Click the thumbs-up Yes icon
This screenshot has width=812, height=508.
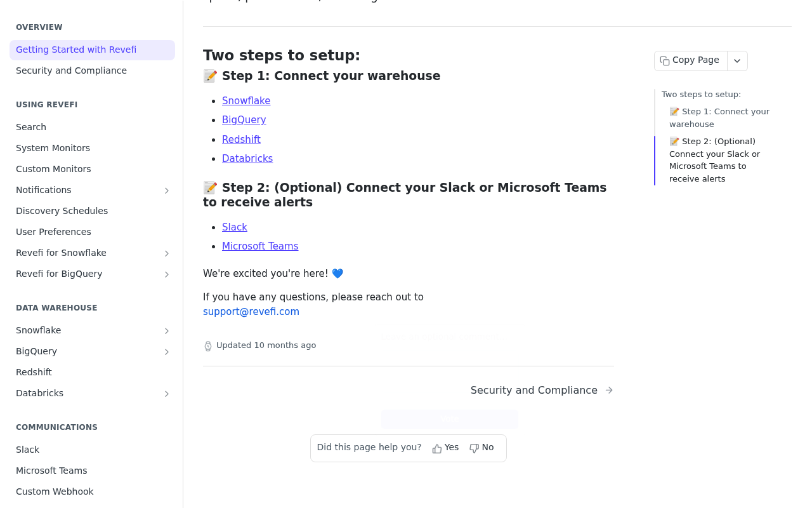click(x=437, y=448)
